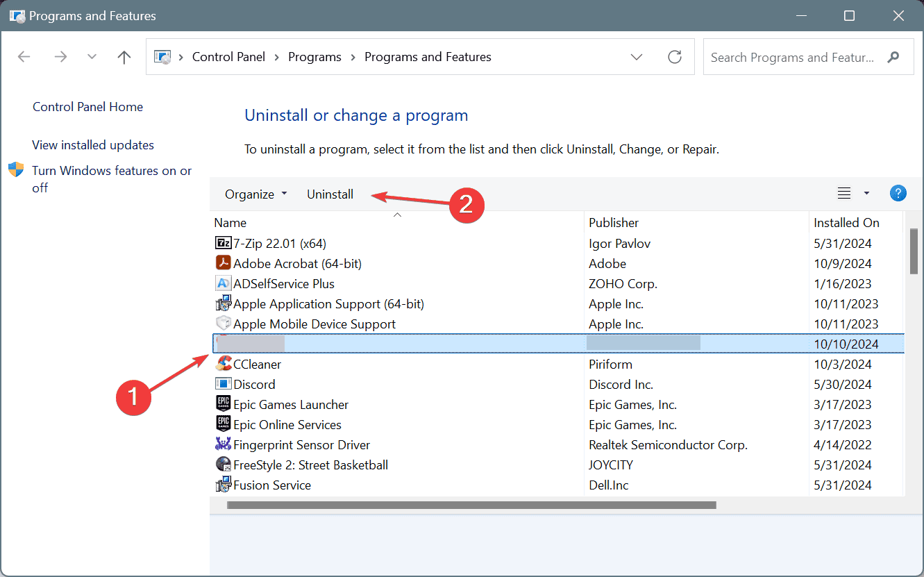Screen dimensions: 924x577
Task: Click Uninstall in the toolbar
Action: tap(330, 194)
